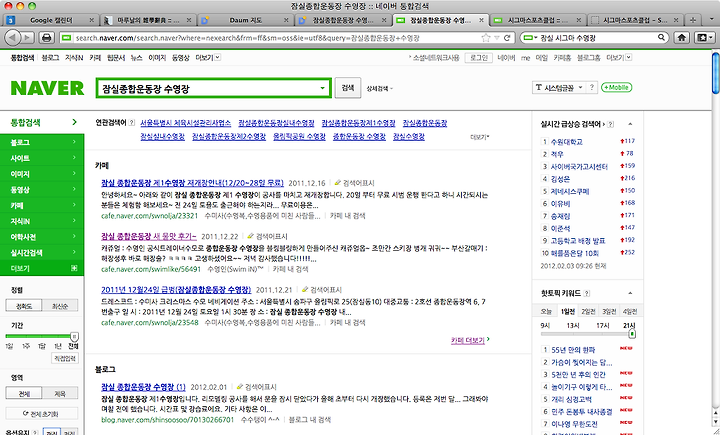The height and width of the screenshot is (435, 720).
Task: Open the list-all-tabs dropdown arrow
Action: coord(712,20)
